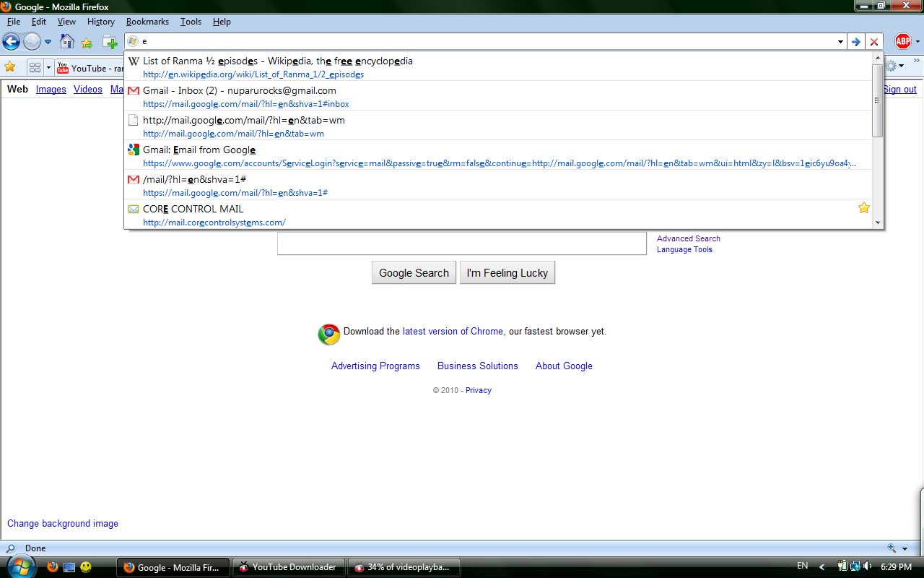
Task: Open the dropdown beside the tab grid icon
Action: 48,67
